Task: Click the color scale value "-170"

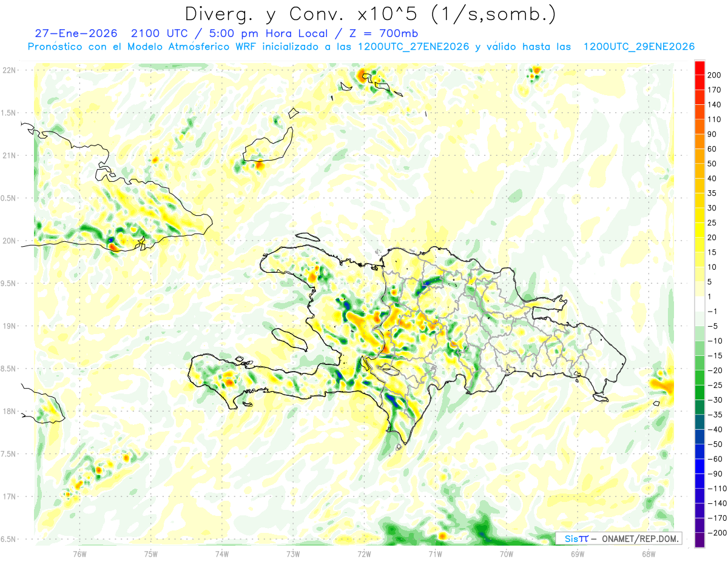Action: point(717,518)
